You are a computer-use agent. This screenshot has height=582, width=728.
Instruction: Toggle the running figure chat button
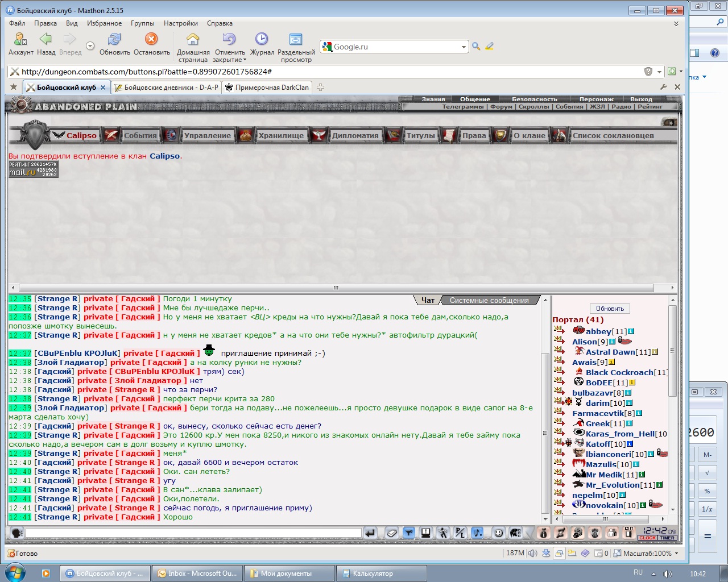point(442,533)
